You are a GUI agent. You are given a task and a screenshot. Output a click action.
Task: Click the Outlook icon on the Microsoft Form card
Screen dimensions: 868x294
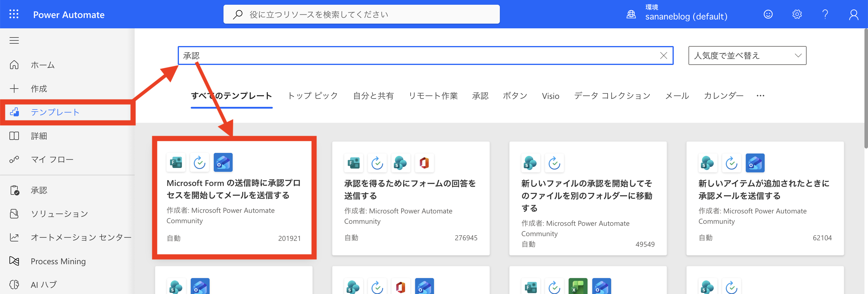223,163
